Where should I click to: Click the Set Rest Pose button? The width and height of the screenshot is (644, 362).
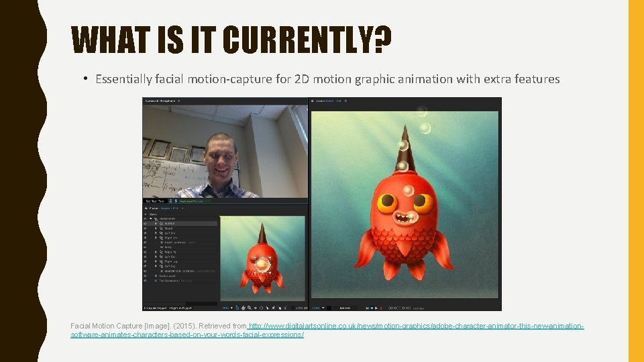click(x=155, y=201)
